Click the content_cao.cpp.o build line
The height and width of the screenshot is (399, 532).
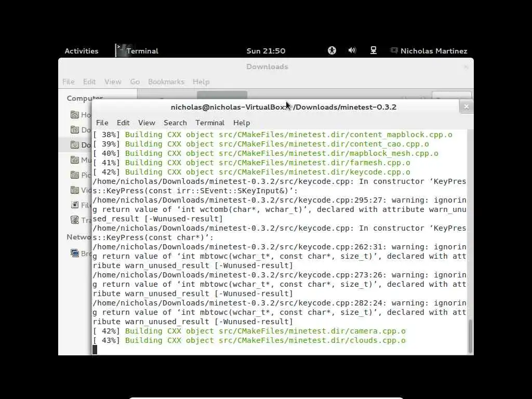pyautogui.click(x=261, y=144)
